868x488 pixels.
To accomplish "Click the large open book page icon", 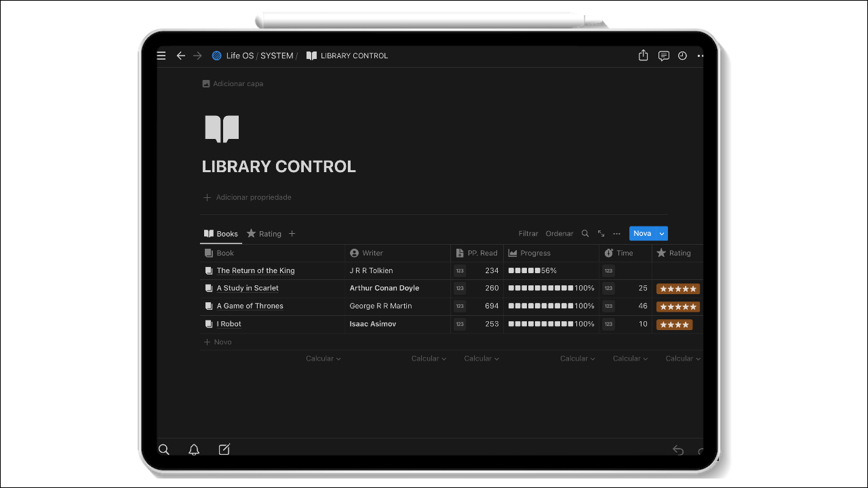I will click(x=222, y=129).
